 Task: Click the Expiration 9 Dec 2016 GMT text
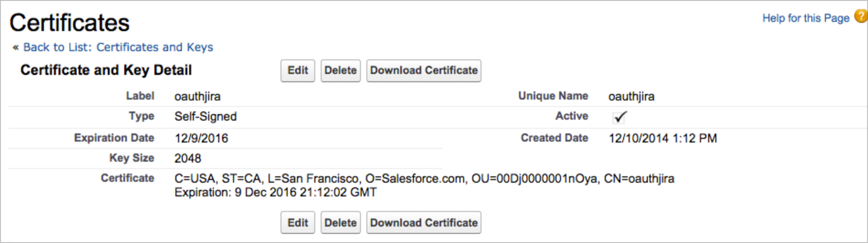point(275,192)
